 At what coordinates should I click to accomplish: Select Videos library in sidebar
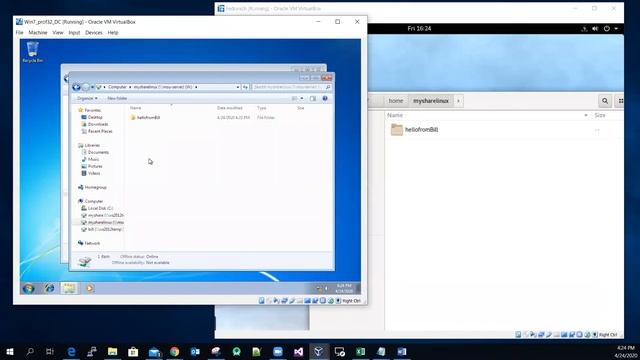91,173
